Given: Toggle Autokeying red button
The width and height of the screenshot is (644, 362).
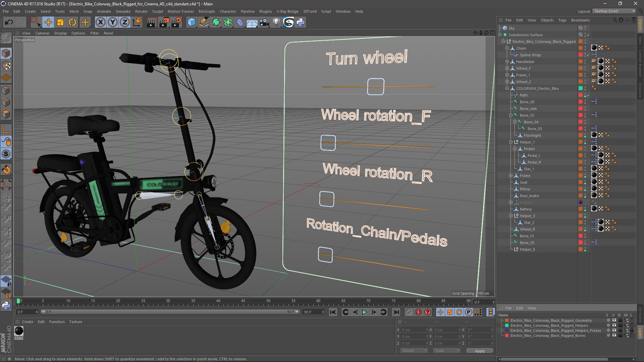Looking at the screenshot, I should [418, 312].
